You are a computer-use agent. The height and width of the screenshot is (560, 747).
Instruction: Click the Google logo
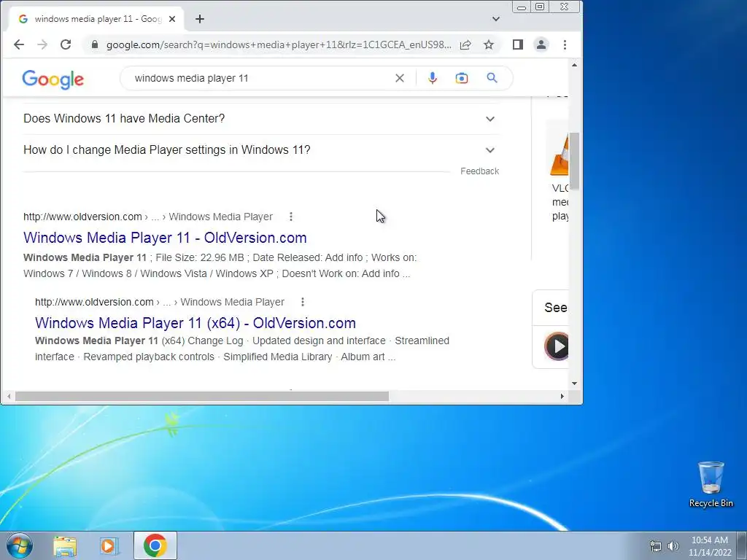click(53, 79)
